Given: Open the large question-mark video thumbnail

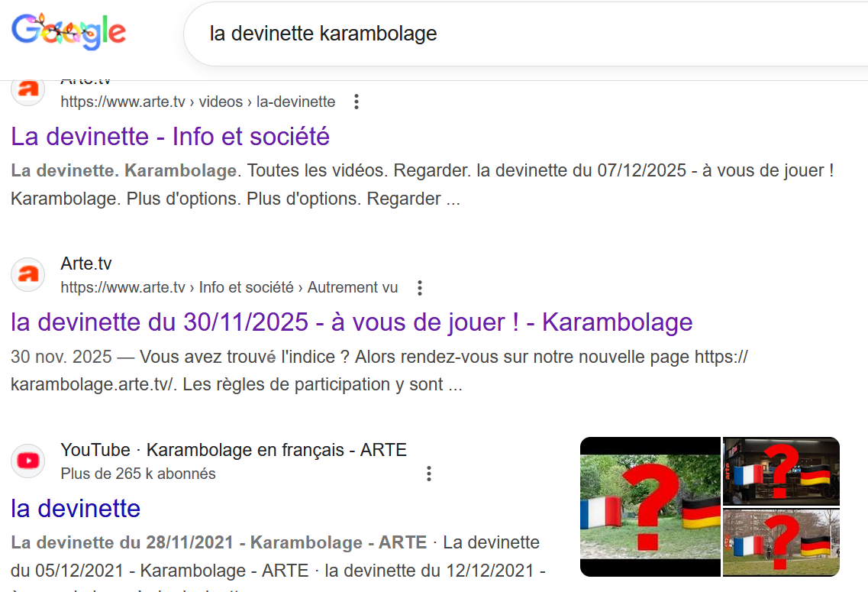Looking at the screenshot, I should point(650,506).
